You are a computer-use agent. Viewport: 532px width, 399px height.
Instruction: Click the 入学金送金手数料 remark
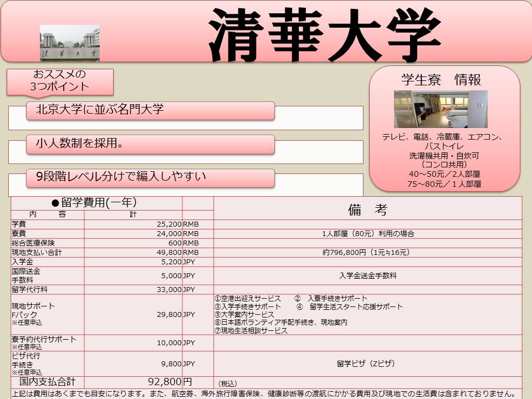[368, 275]
